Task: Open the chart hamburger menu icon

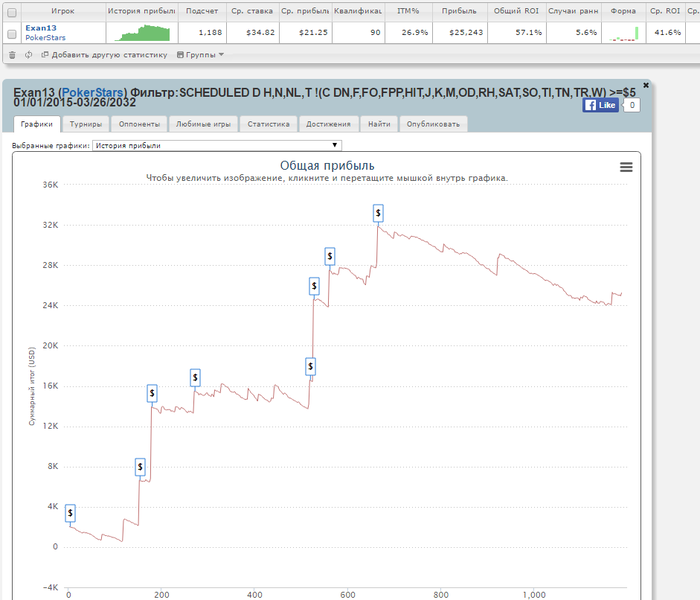Action: pos(626,167)
